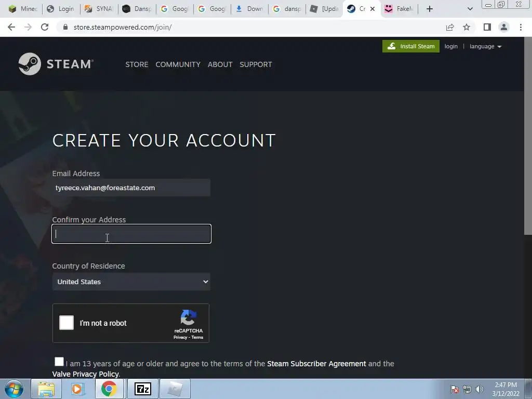This screenshot has width=532, height=399.
Task: Bookmark this page with star icon
Action: click(467, 27)
